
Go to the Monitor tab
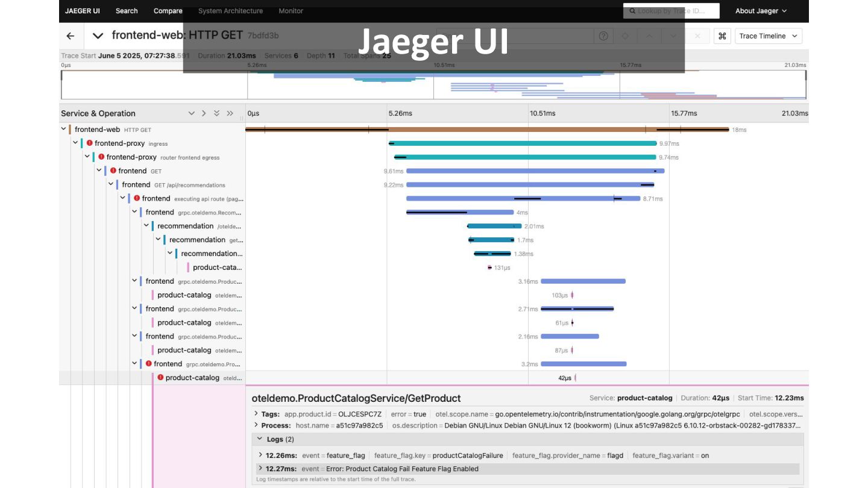tap(291, 11)
